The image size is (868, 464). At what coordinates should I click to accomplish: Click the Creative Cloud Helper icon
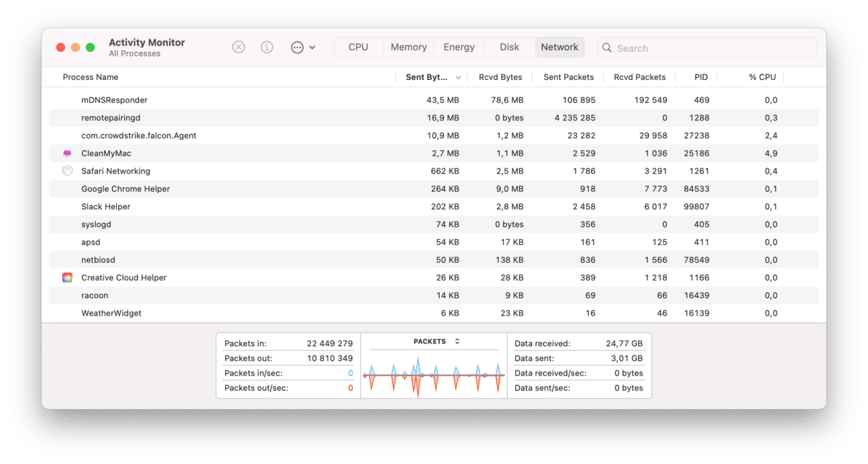tap(67, 278)
